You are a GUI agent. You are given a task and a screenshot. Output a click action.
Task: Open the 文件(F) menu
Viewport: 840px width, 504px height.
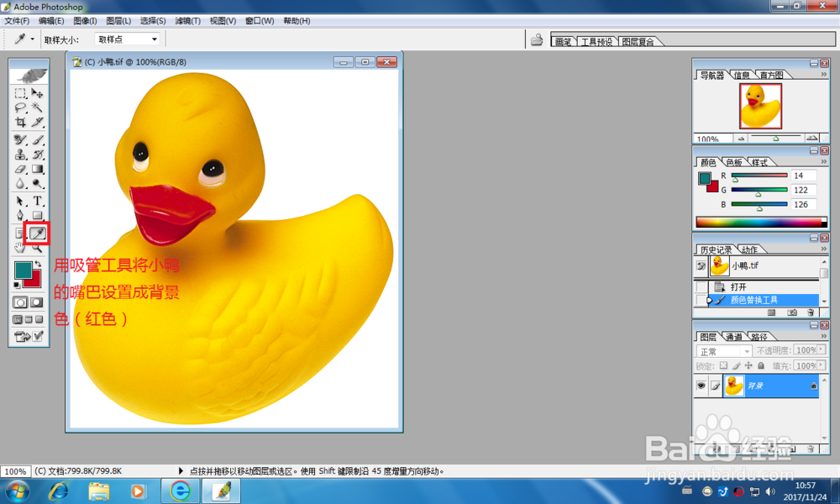tap(17, 21)
